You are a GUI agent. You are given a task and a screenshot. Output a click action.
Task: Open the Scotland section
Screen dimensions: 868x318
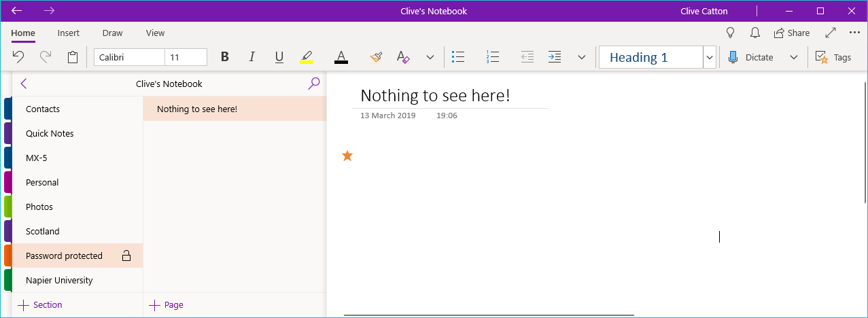(x=77, y=231)
